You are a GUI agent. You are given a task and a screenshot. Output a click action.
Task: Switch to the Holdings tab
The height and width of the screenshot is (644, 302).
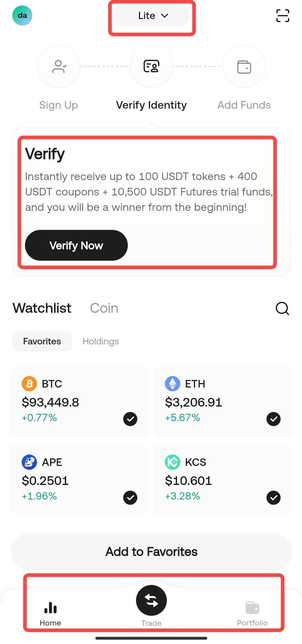click(101, 341)
